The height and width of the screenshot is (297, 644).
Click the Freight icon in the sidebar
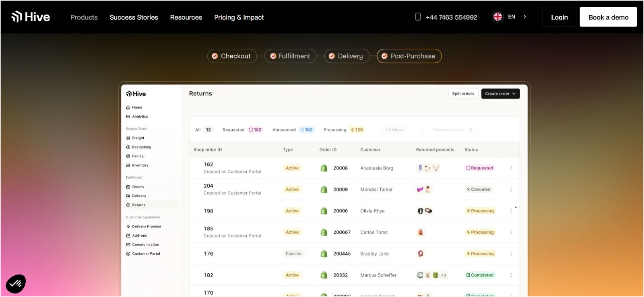[128, 138]
